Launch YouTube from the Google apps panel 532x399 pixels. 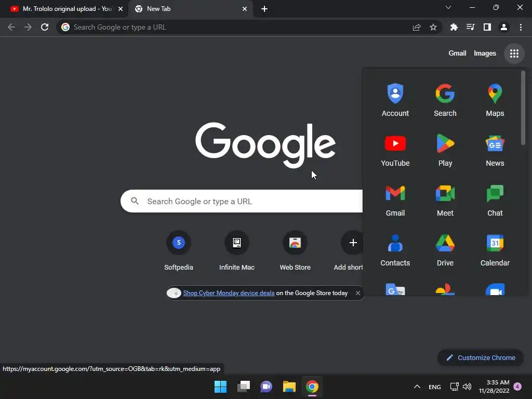tap(395, 150)
